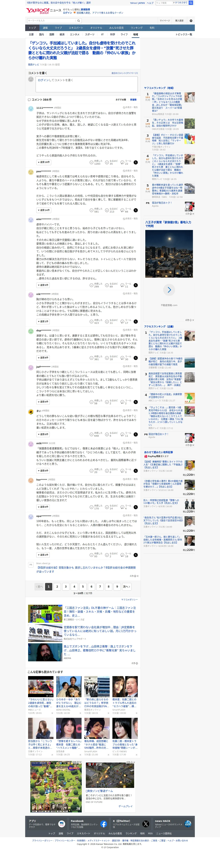Image resolution: width=220 pixels, height=868 pixels.
Task: Open the settings gear icon
Action: [191, 21]
